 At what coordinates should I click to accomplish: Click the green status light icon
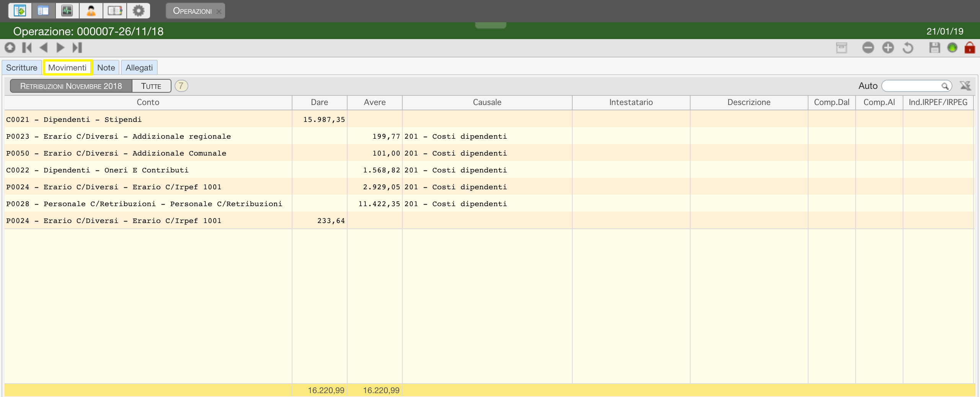pyautogui.click(x=952, y=48)
